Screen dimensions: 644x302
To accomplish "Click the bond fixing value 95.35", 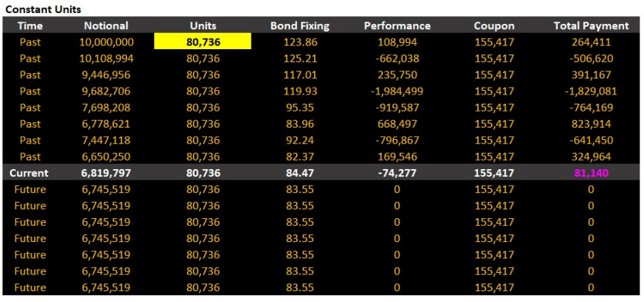I will [x=300, y=108].
